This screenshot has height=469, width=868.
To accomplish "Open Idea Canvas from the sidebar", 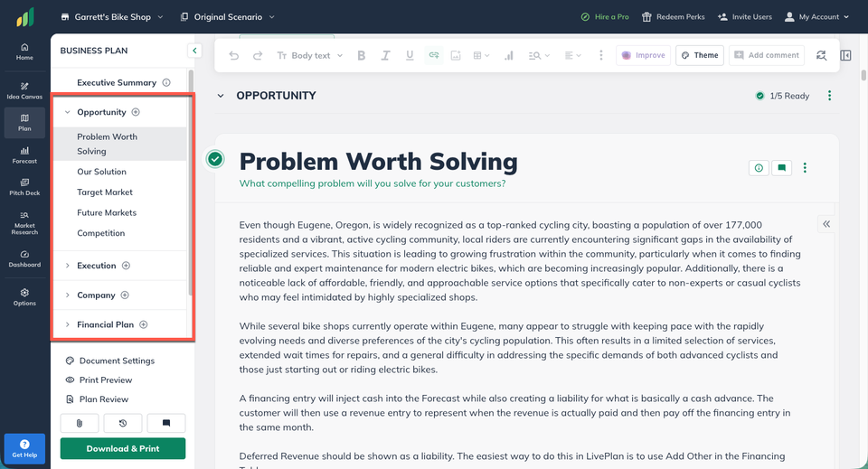I will coord(24,90).
